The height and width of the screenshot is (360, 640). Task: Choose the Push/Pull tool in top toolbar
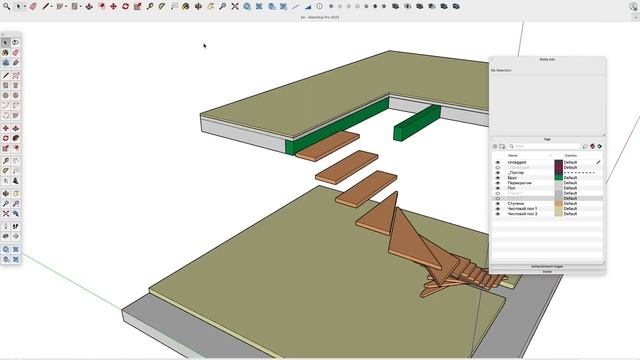tap(89, 7)
